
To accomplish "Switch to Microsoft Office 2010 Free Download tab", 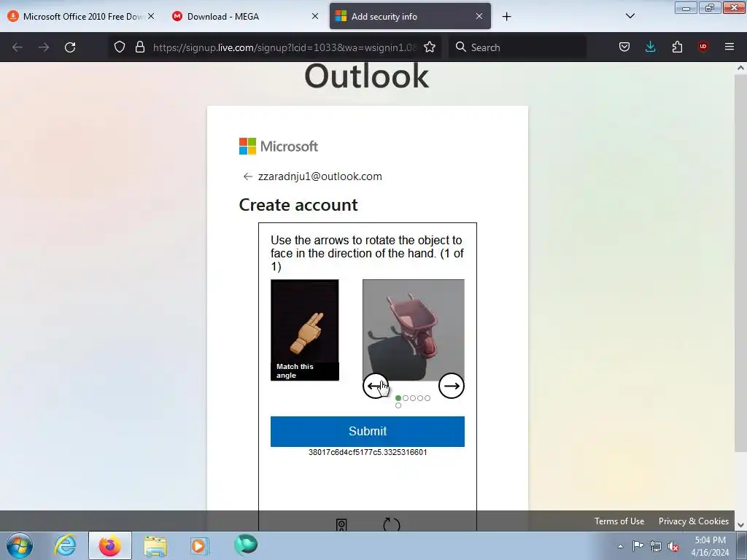I will point(81,17).
